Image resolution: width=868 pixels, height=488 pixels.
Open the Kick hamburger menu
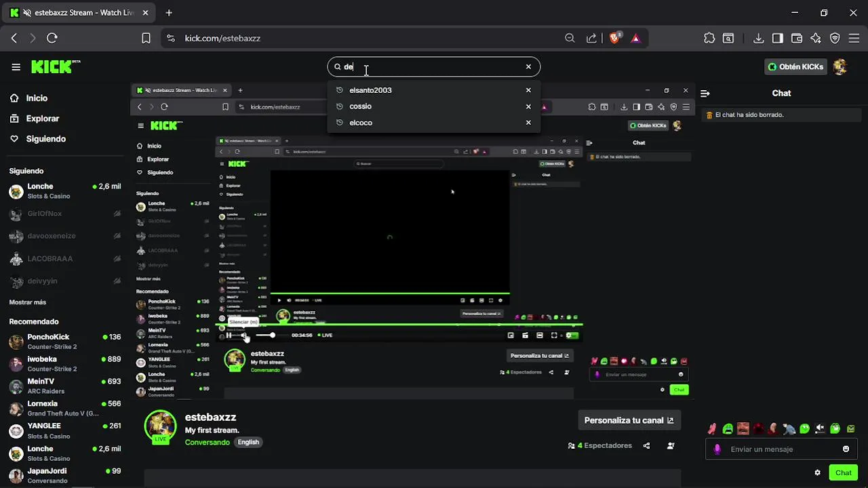[x=16, y=66]
